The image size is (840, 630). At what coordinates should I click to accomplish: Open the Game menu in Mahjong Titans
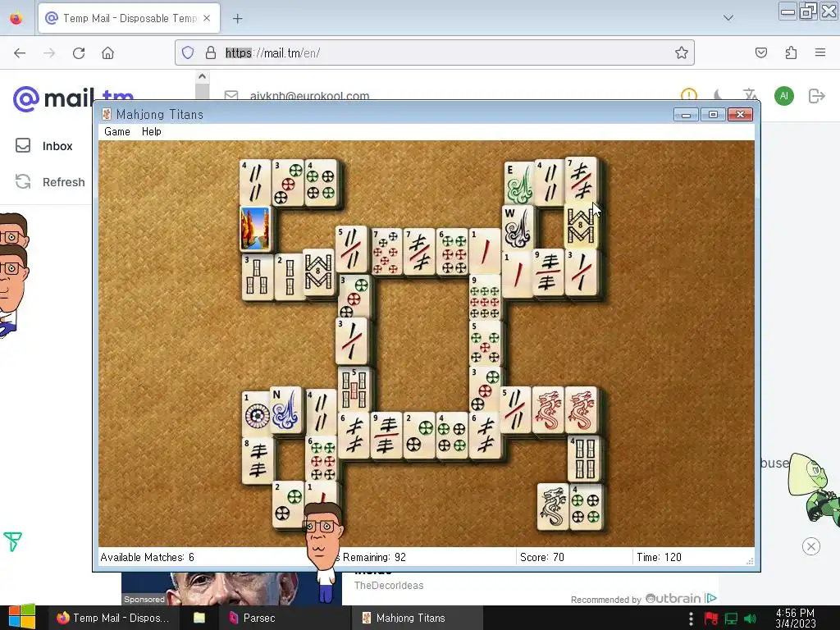tap(116, 132)
